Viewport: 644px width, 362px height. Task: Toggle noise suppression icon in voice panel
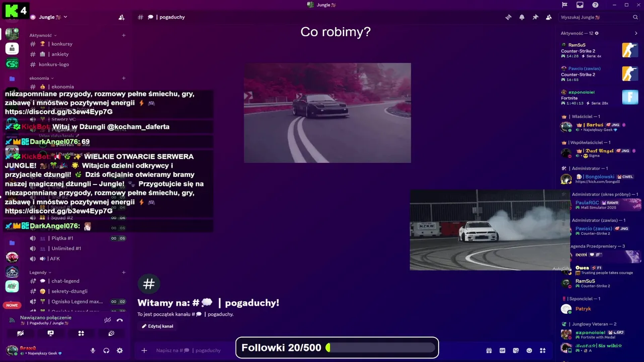(x=107, y=320)
